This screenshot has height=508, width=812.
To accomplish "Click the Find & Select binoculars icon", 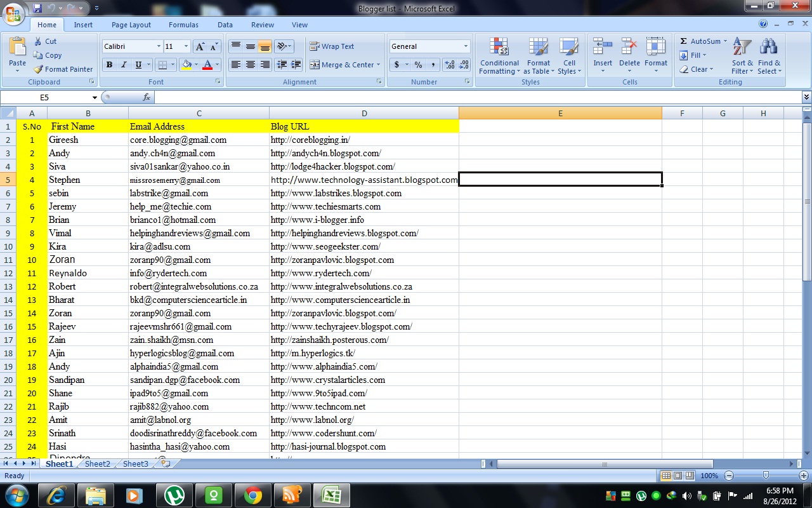I will 769,48.
